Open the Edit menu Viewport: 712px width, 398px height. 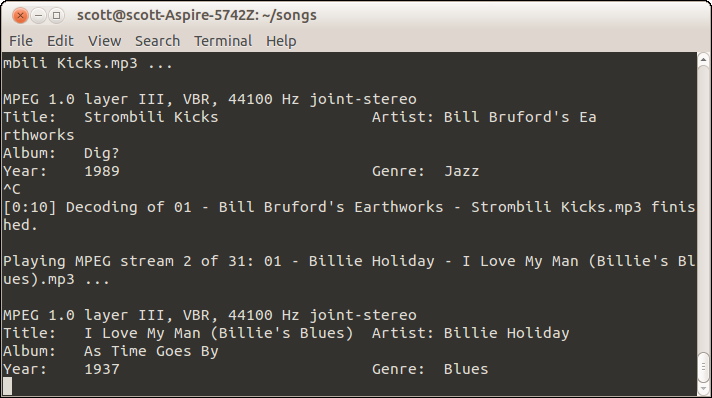point(60,41)
